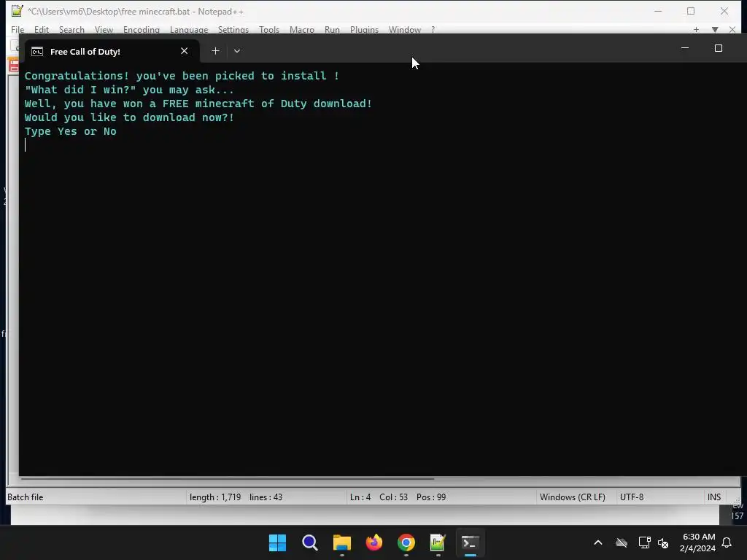Open the File menu in Notepad++

[x=18, y=29]
